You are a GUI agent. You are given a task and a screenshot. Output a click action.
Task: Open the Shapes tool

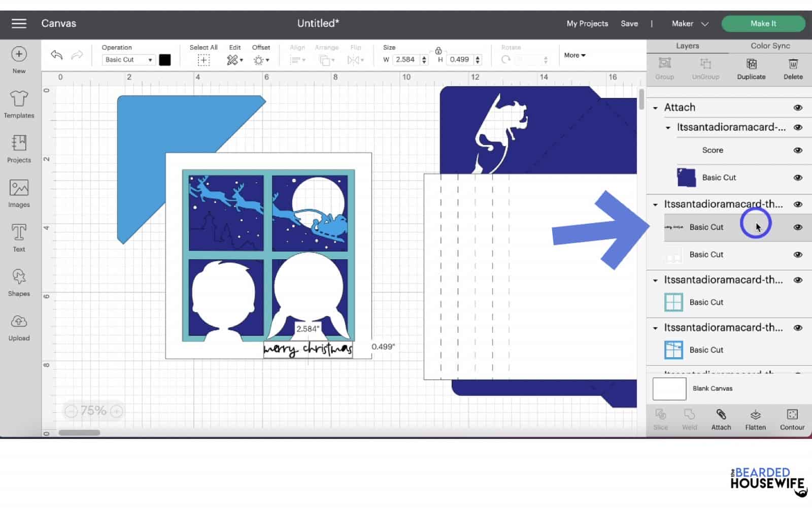pyautogui.click(x=19, y=282)
